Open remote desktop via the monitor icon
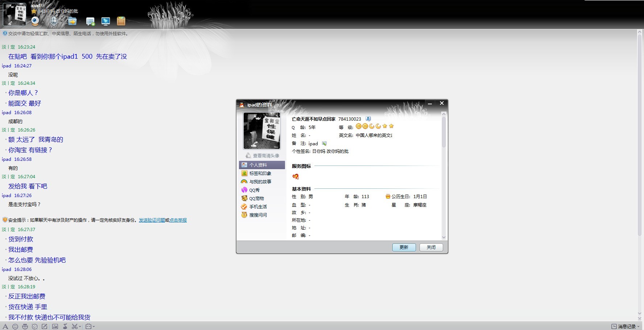 (x=106, y=21)
